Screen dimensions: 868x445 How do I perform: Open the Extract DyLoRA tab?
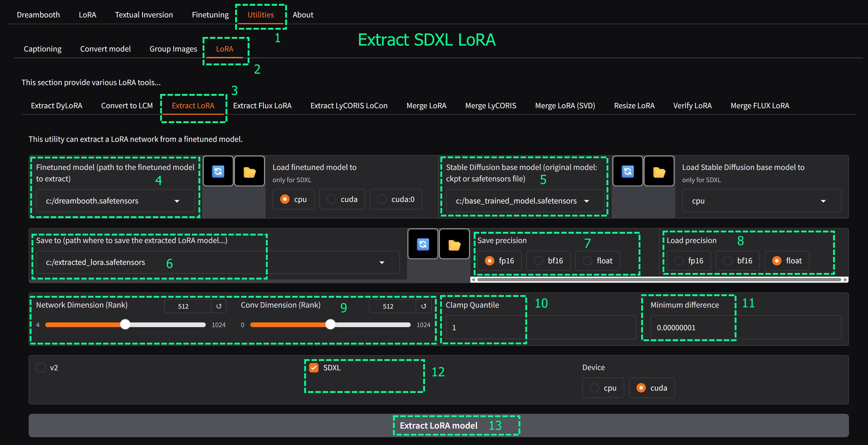pyautogui.click(x=57, y=106)
